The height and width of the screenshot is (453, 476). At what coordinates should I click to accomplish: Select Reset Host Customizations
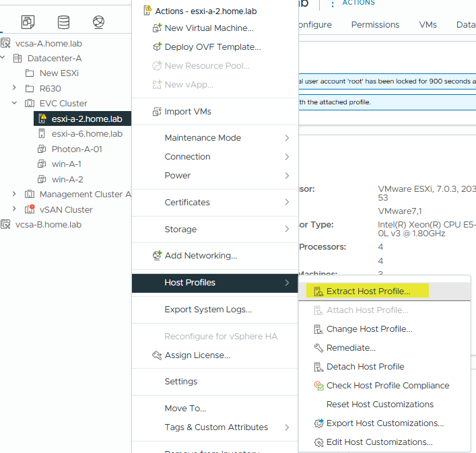point(380,405)
